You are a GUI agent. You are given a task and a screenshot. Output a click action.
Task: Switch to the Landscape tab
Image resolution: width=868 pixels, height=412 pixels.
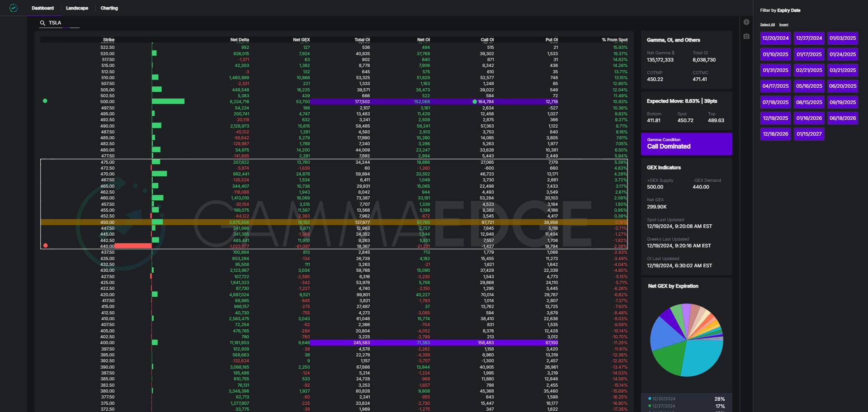[77, 8]
